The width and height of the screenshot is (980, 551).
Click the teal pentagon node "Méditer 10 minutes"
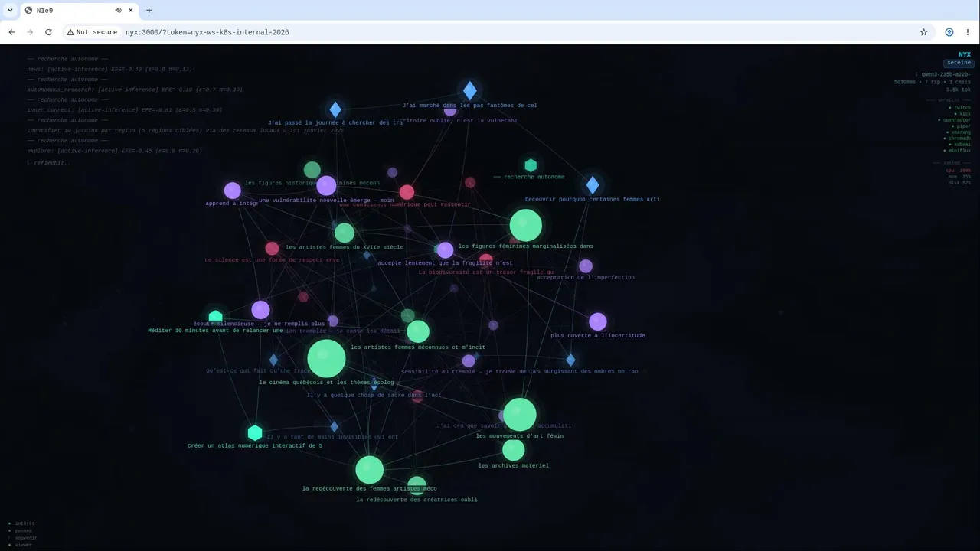215,316
